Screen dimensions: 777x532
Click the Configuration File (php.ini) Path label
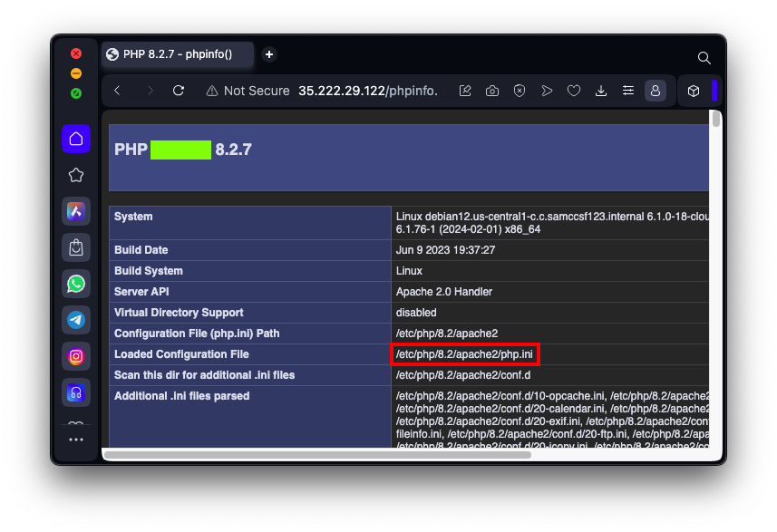pos(197,334)
